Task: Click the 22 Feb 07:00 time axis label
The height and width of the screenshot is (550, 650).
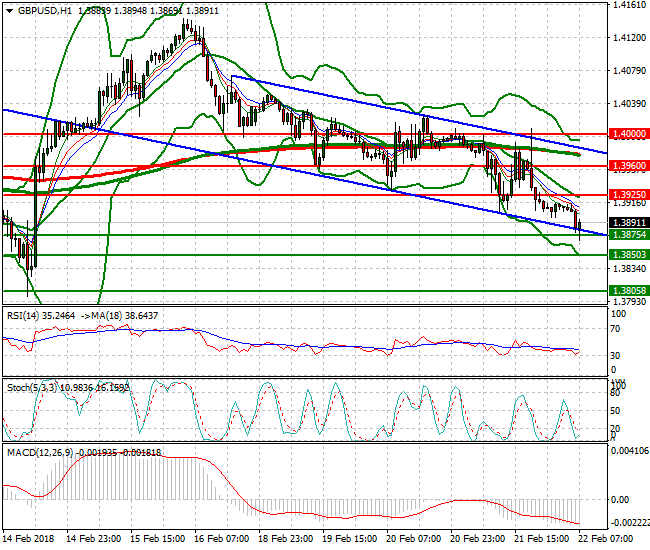Action: point(605,539)
